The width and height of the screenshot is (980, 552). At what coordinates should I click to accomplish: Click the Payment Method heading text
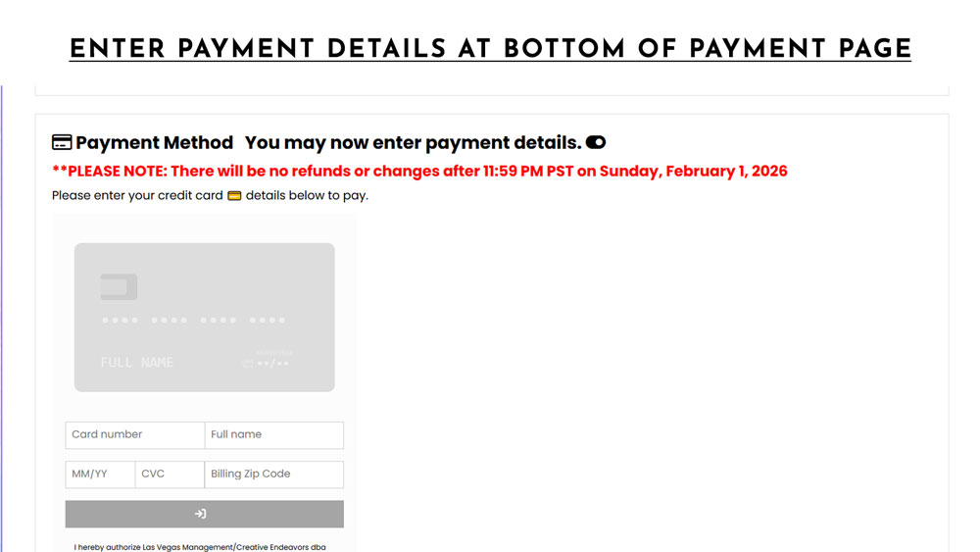pos(154,143)
